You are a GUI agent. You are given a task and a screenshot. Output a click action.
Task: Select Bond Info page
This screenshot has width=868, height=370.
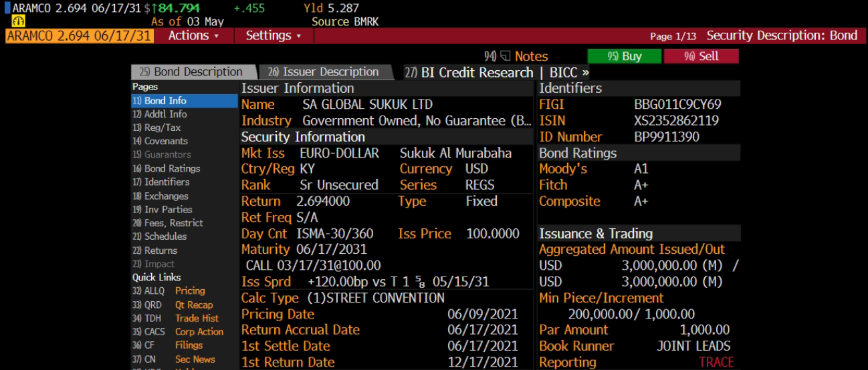(x=184, y=101)
